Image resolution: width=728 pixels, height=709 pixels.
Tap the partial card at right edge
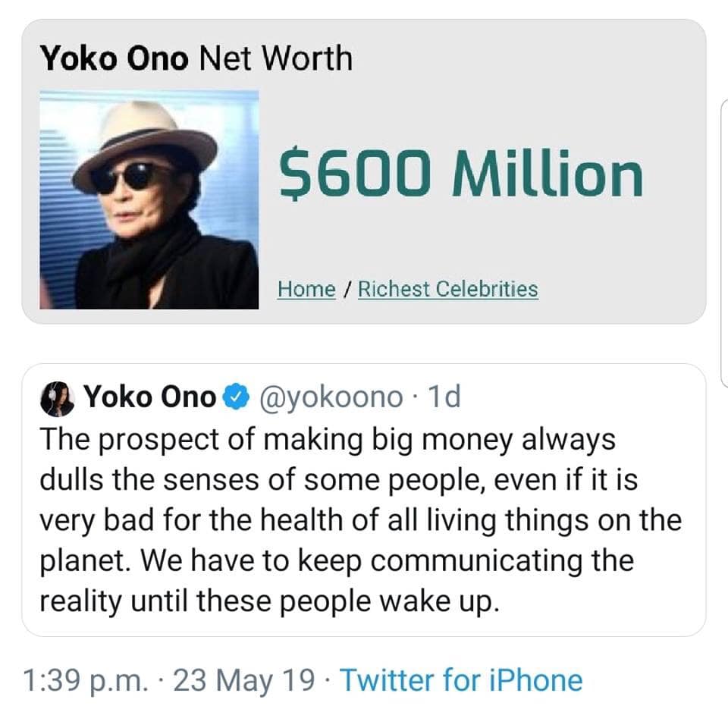pyautogui.click(x=724, y=243)
